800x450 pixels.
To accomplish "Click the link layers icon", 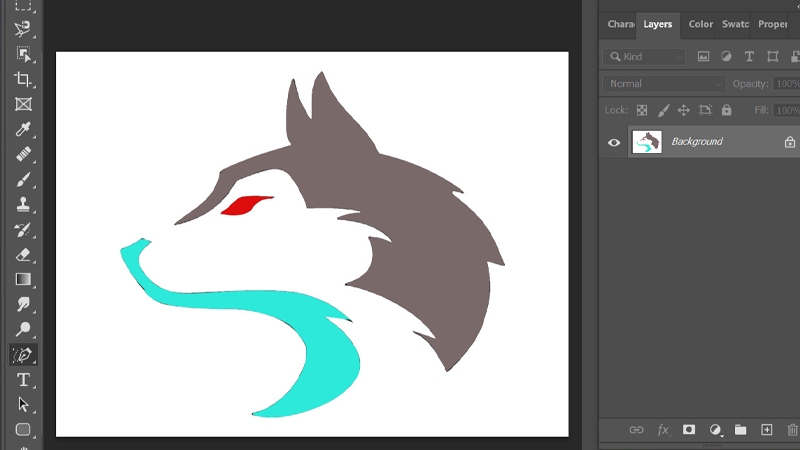I will coord(636,430).
